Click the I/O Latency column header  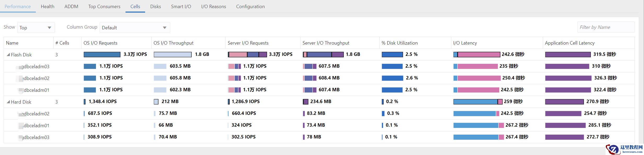(465, 43)
